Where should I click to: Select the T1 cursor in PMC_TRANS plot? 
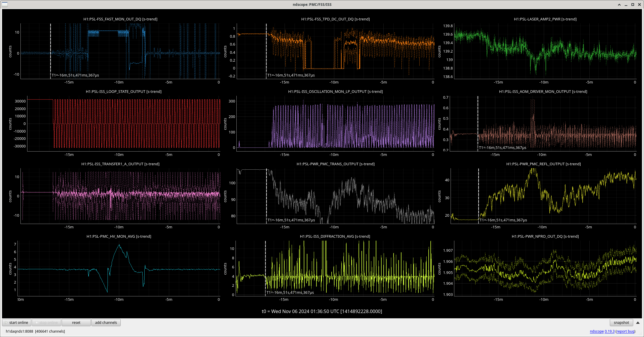(x=266, y=196)
